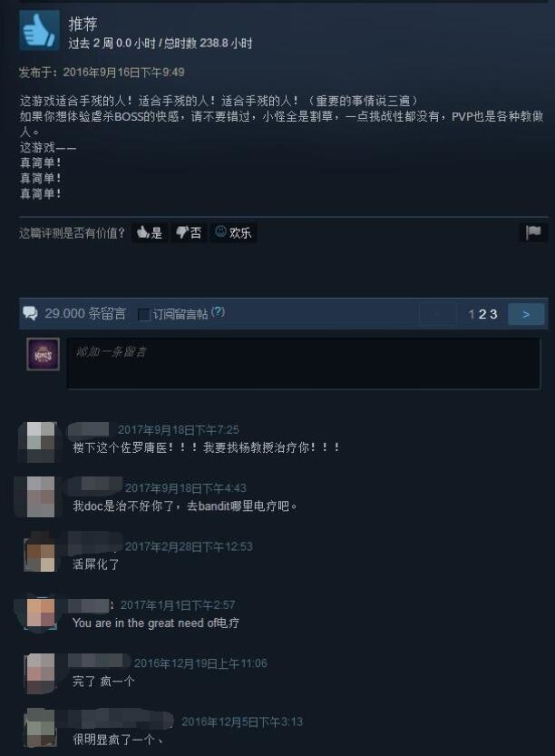This screenshot has height=756, width=555.
Task: Open avatar of the 我doc是治不好你了 commenter
Action: coord(41,496)
